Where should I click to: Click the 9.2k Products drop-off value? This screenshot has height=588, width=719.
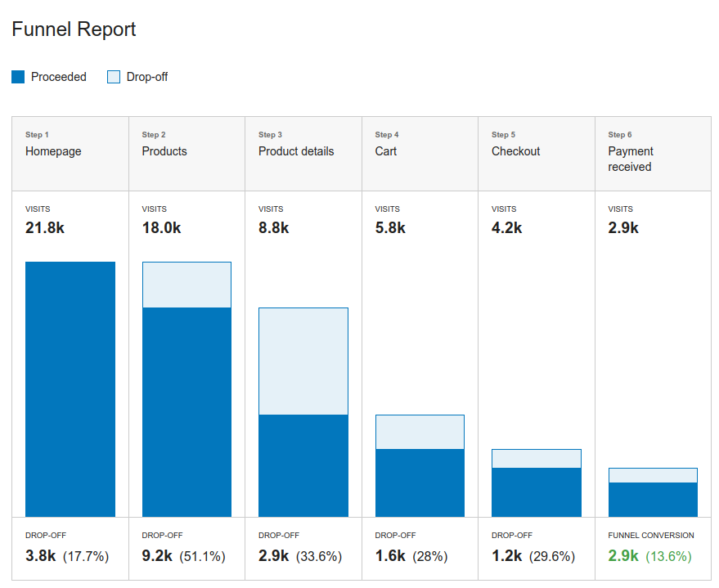pos(157,556)
